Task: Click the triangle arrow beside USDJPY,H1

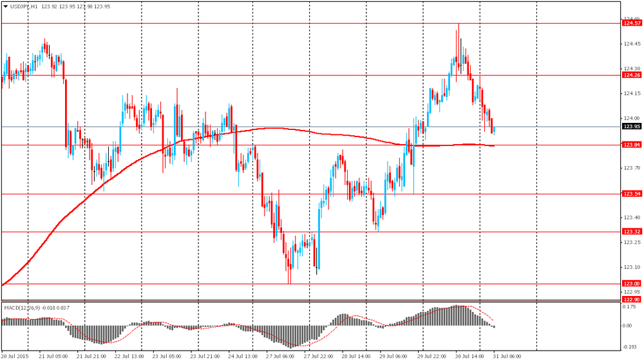Action: pos(5,6)
